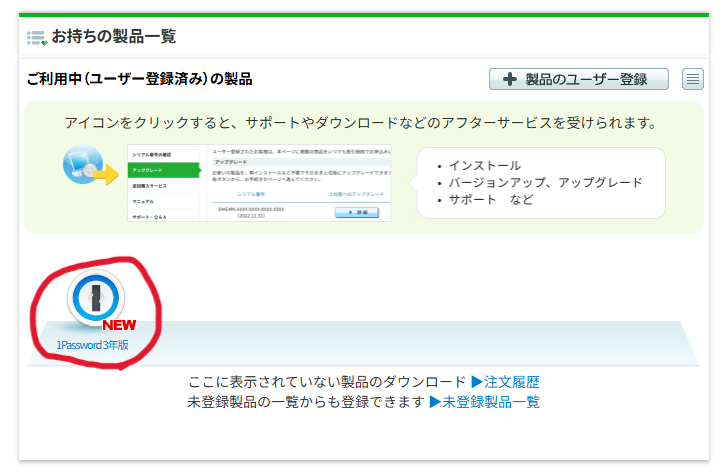Go to the 未登録製品一覧 link
Screen dimensions: 726x475
pos(484,402)
